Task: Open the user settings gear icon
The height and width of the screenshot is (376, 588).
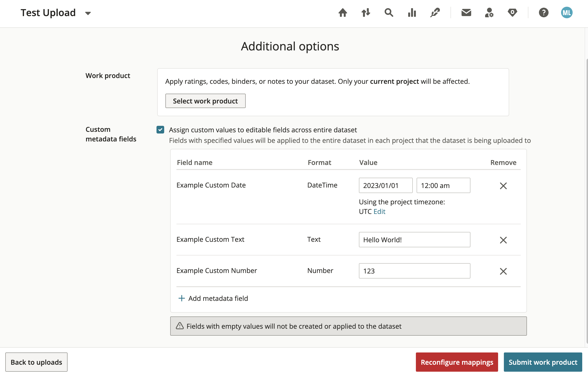Action: point(489,12)
